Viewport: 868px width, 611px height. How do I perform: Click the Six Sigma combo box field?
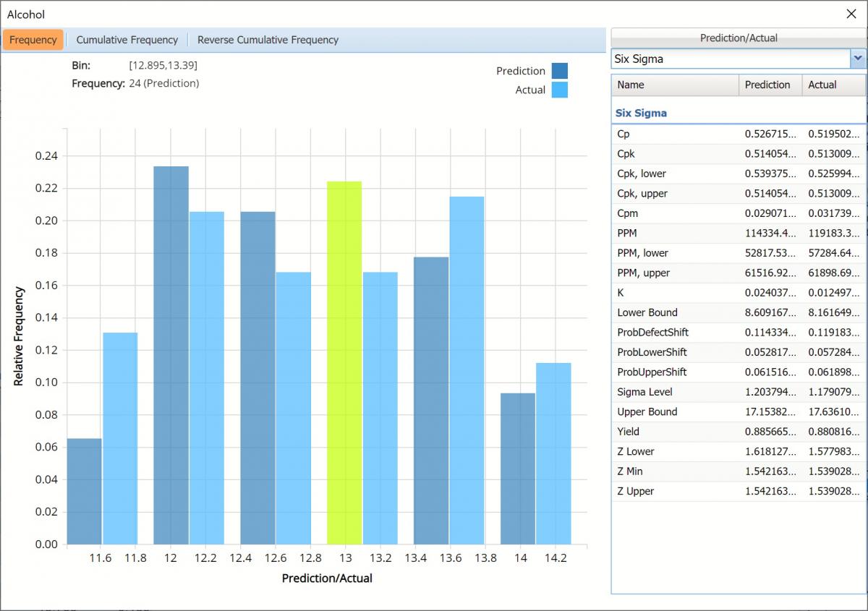coord(731,59)
